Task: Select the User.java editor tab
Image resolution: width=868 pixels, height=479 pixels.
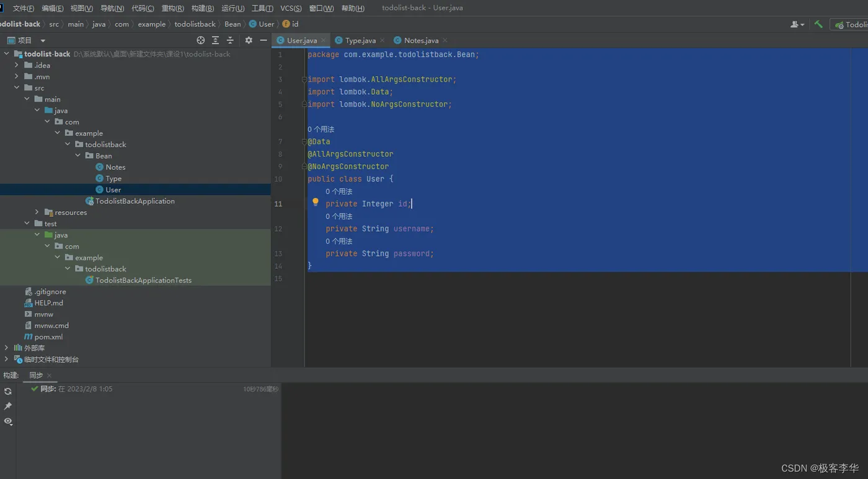Action: click(301, 40)
